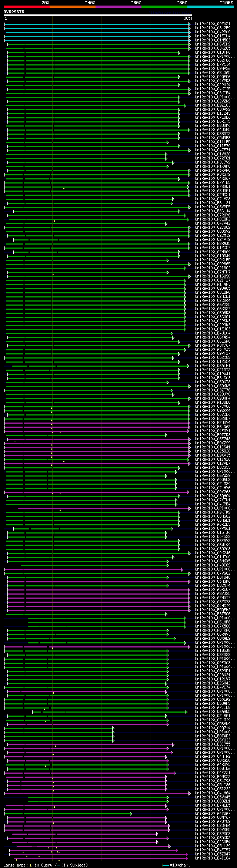
Task: Select hit label UniRef100_A3J7V9
Action: point(213,162)
